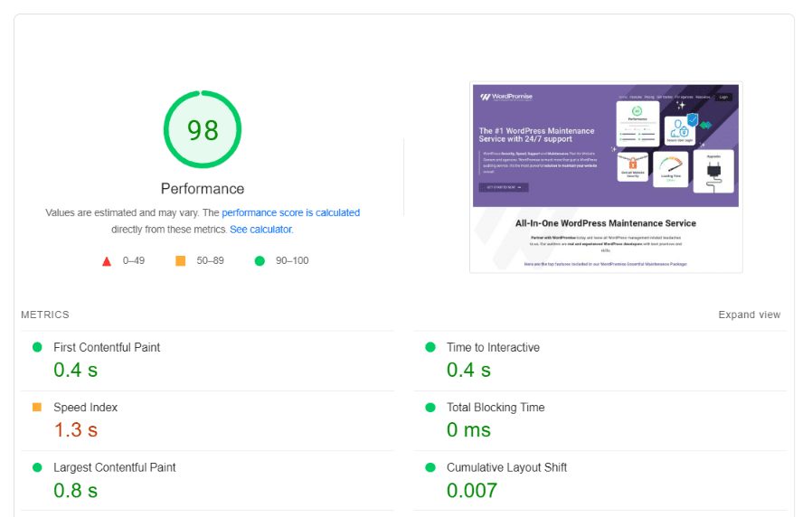Click the 'Expand view' toggle
Image resolution: width=812 pixels, height=517 pixels.
(750, 315)
